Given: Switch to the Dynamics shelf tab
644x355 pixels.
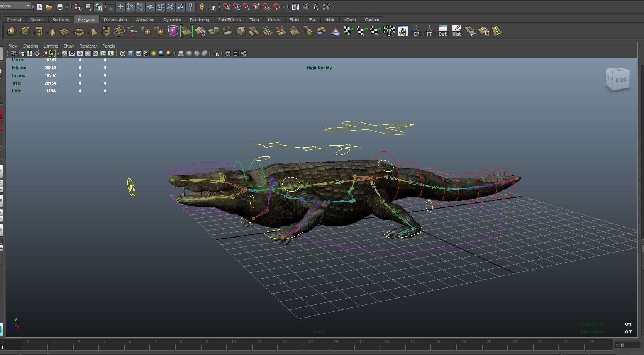Looking at the screenshot, I should 172,20.
